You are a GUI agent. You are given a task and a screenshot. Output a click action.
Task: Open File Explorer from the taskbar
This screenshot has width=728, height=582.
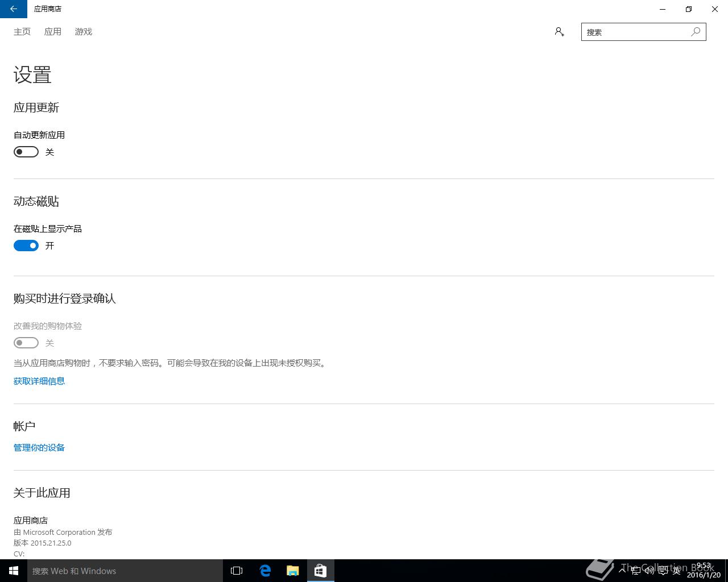pyautogui.click(x=293, y=571)
